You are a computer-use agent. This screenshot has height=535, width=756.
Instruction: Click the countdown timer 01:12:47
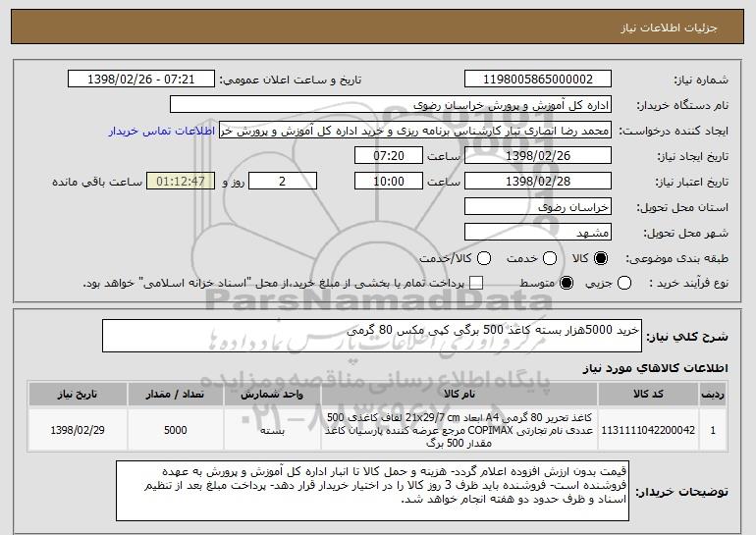[x=181, y=182]
